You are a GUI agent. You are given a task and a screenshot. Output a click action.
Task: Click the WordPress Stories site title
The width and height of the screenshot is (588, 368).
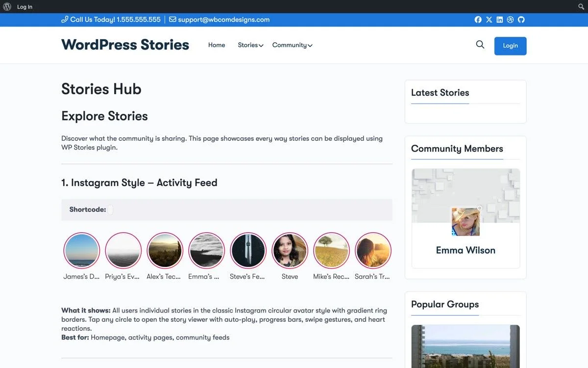125,45
